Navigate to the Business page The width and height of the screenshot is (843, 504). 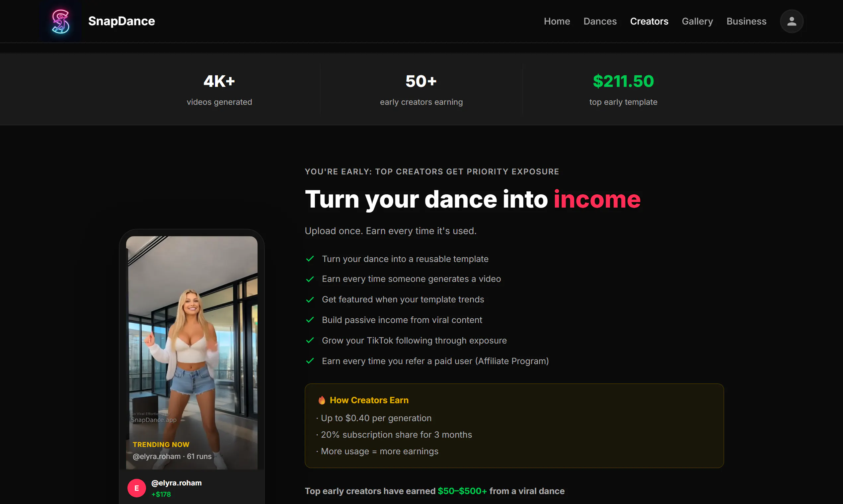[746, 21]
